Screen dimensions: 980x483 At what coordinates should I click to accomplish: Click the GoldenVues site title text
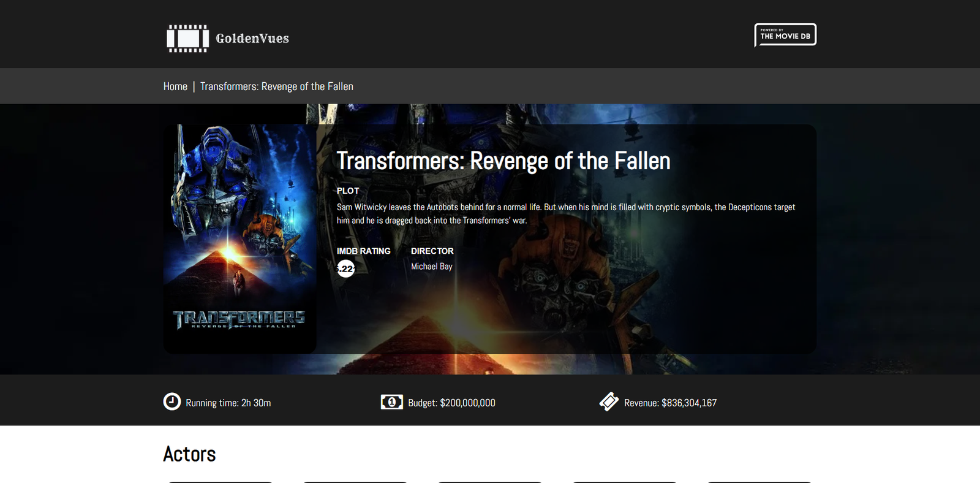(x=252, y=39)
